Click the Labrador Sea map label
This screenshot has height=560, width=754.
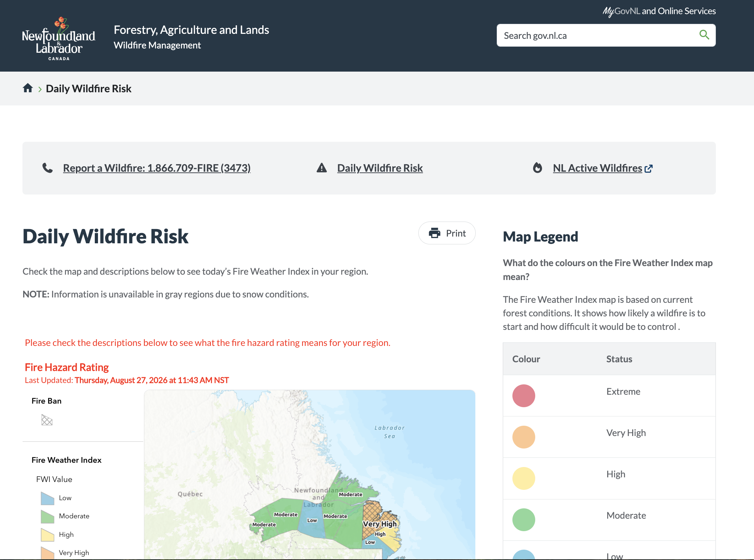click(x=389, y=432)
